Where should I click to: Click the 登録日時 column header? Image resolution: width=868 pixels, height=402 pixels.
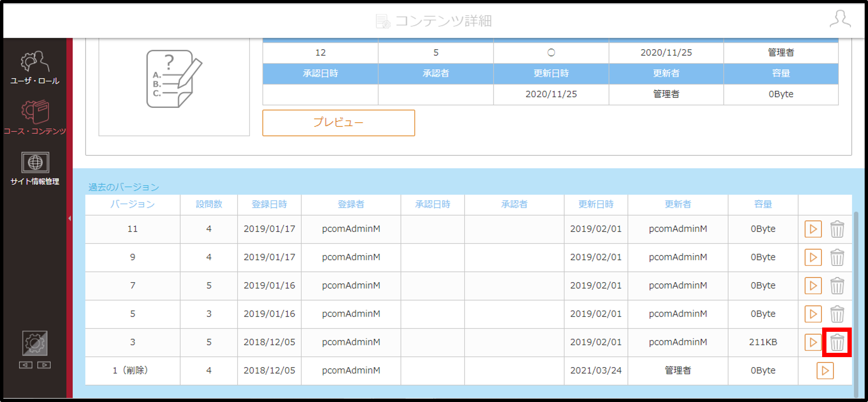tap(269, 204)
